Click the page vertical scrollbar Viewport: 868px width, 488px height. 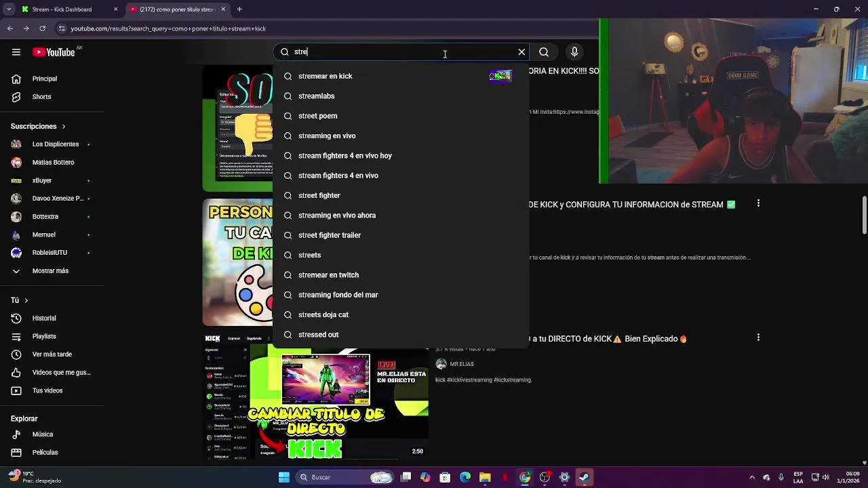click(x=864, y=214)
